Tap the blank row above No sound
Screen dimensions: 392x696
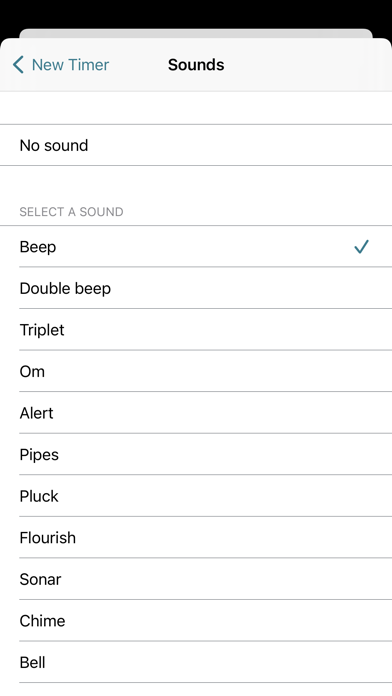tap(196, 108)
